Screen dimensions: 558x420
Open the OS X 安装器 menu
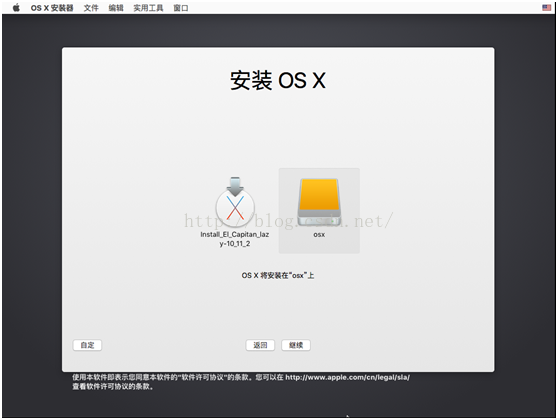coord(52,8)
